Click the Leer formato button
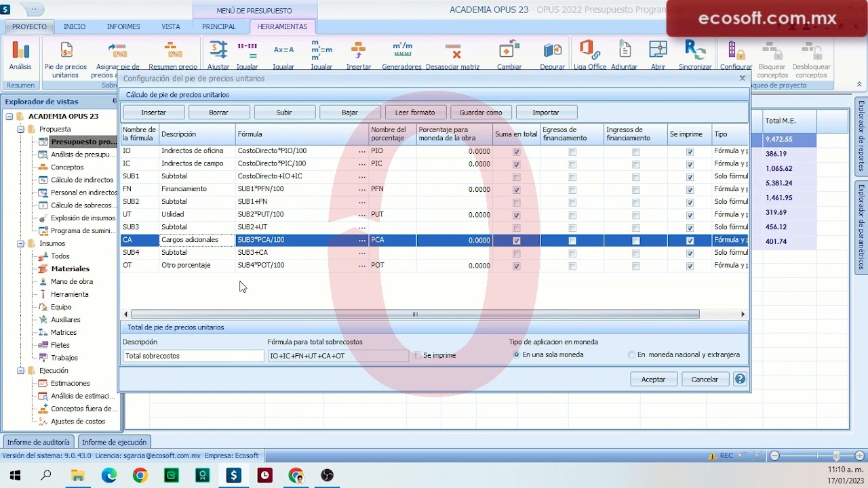This screenshot has height=488, width=868. [x=415, y=113]
